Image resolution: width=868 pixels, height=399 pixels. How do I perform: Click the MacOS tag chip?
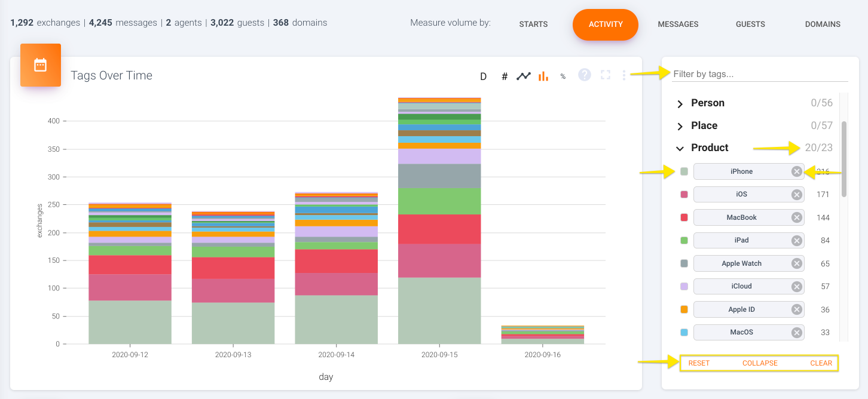click(x=749, y=332)
